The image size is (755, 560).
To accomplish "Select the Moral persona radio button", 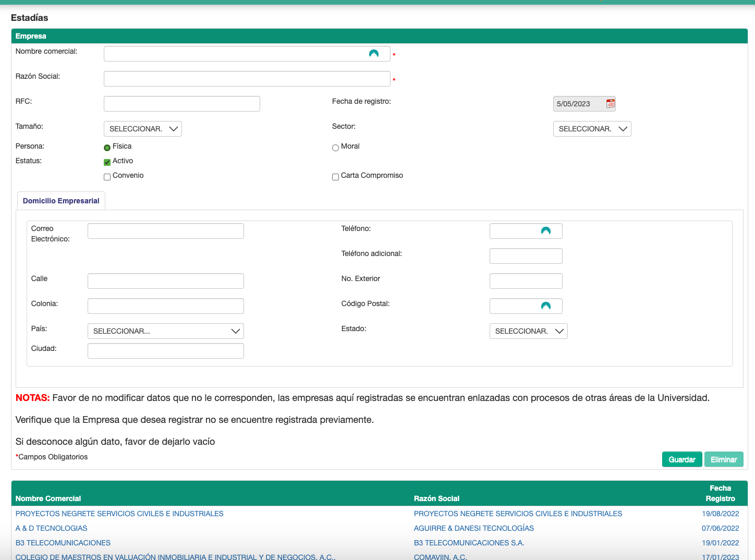I will [x=335, y=148].
